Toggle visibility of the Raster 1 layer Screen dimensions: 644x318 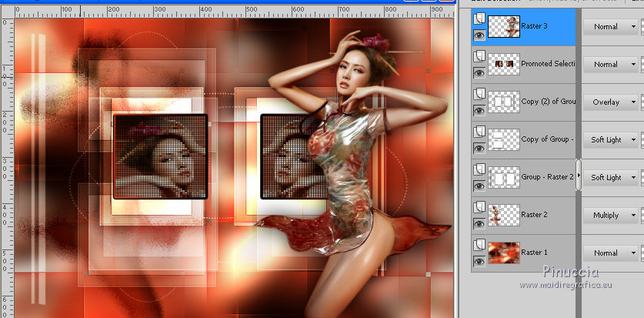479,262
